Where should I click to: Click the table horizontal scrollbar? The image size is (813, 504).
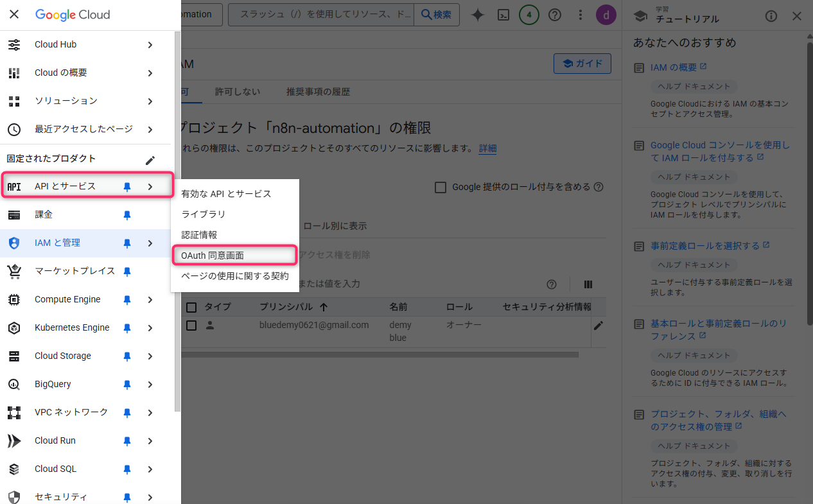[380, 354]
